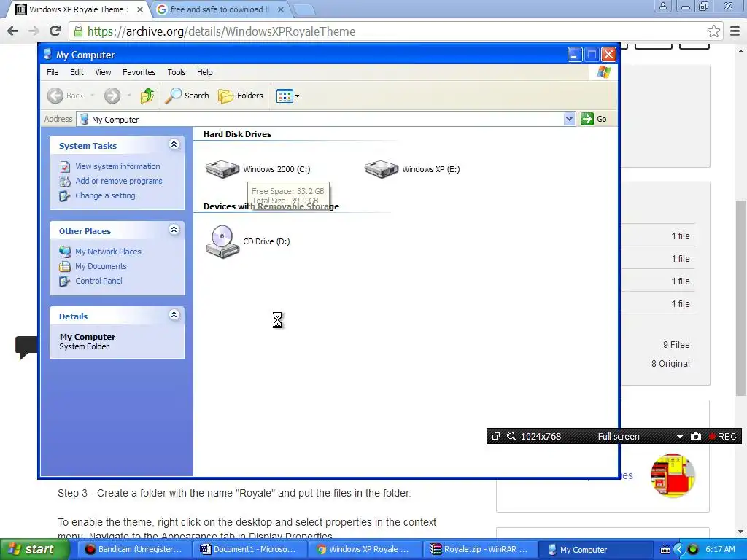
Task: Expand the Address bar dropdown
Action: tap(569, 119)
